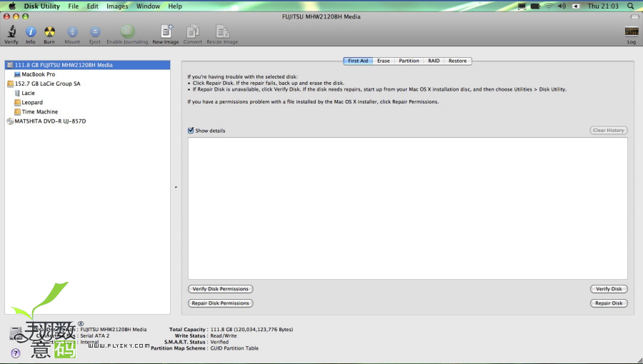643x364 pixels.
Task: Open Spotlight search magnifier
Action: [631, 6]
